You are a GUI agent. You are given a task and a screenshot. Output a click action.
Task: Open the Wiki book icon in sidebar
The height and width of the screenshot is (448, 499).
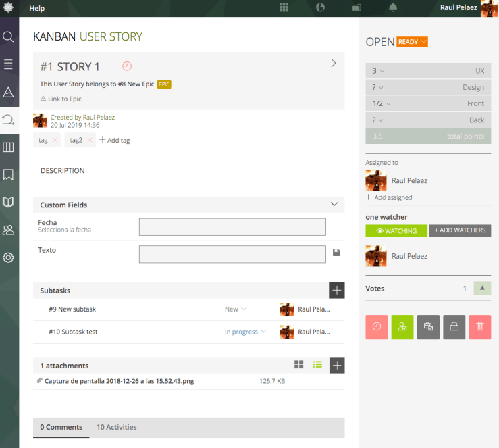coord(9,202)
